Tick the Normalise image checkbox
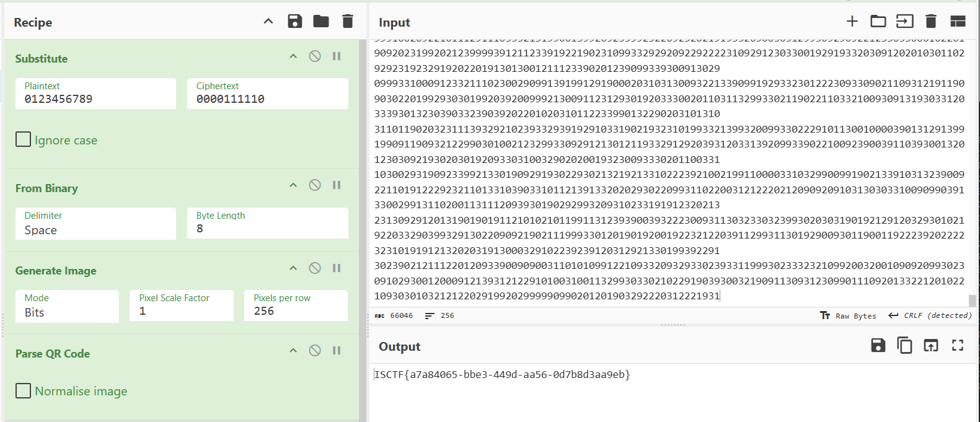The height and width of the screenshot is (422, 980). pyautogui.click(x=24, y=390)
